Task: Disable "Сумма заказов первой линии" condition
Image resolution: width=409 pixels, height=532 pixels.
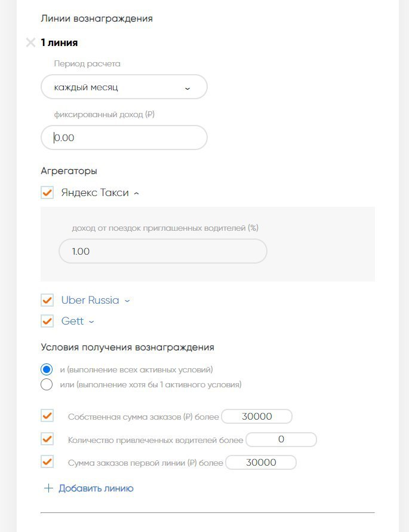Action: click(x=47, y=462)
